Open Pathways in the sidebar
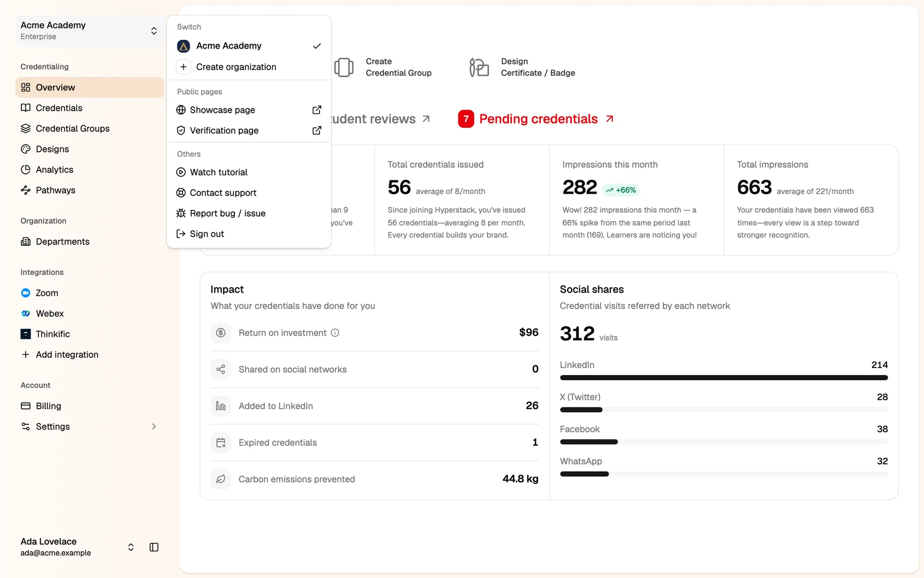924x578 pixels. click(90, 190)
